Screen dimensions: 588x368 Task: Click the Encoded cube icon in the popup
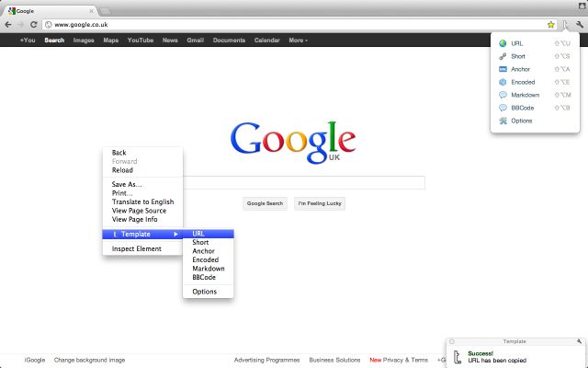[x=503, y=82]
